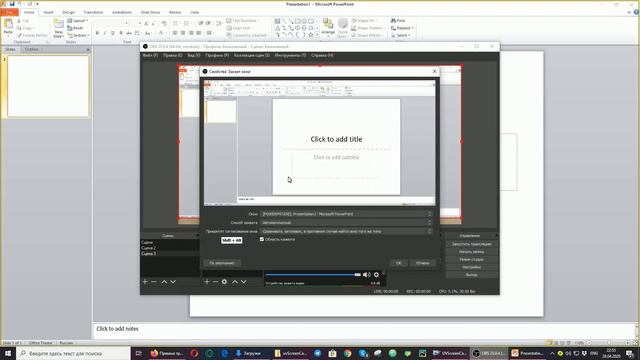Move source down in OBS sources toolbar
This screenshot has width=640, height=360.
tap(244, 282)
